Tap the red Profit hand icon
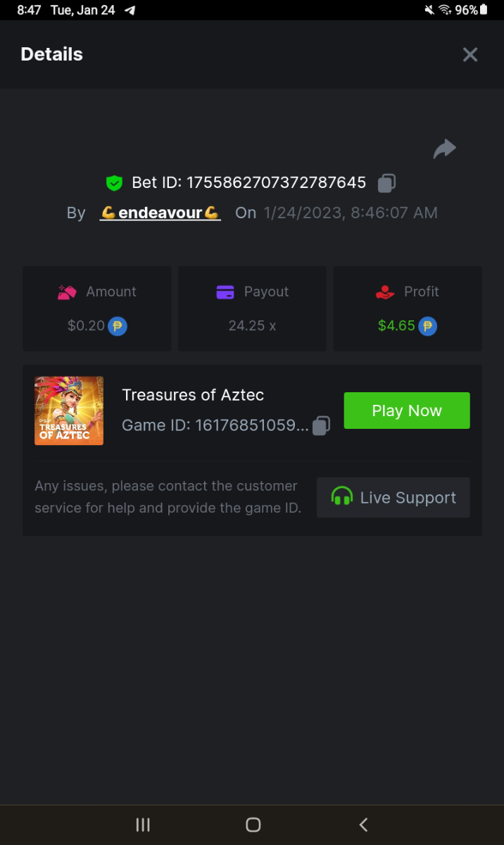504x845 pixels. [385, 292]
